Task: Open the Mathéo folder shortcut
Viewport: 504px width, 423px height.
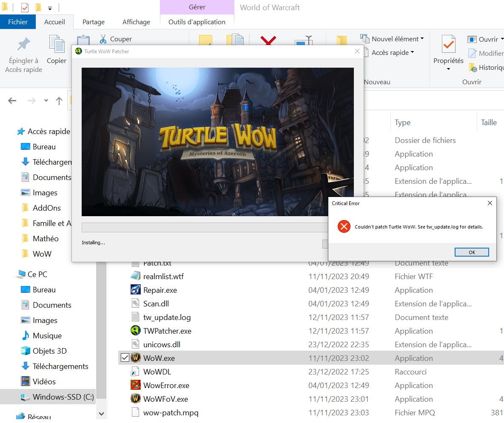Action: [46, 238]
